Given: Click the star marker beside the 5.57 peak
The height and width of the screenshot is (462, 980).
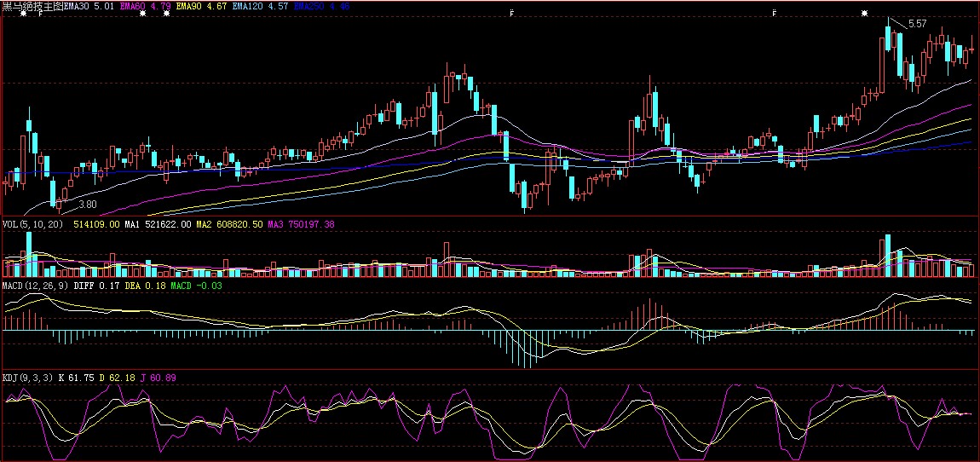Looking at the screenshot, I should (865, 13).
